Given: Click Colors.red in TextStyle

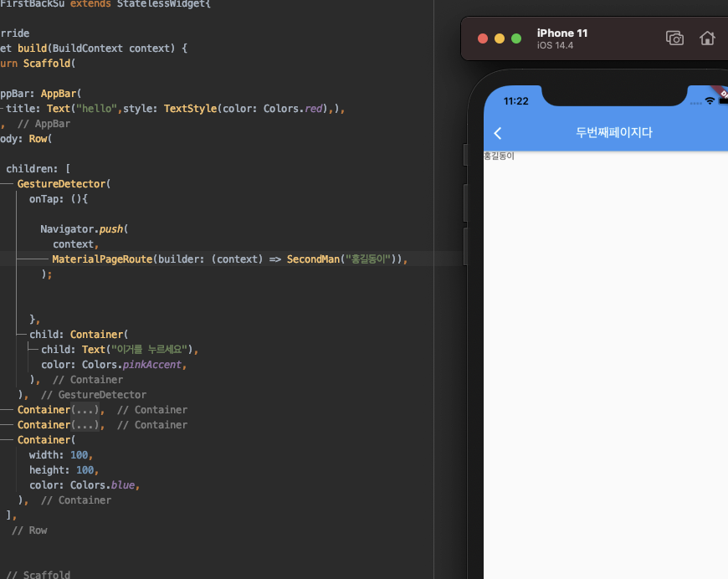Looking at the screenshot, I should pos(293,109).
